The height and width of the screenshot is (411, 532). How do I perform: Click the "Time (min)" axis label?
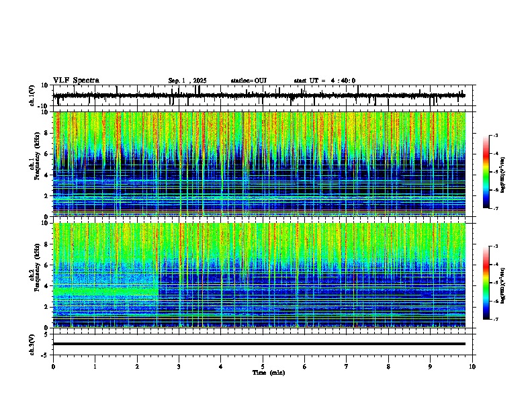coord(269,373)
